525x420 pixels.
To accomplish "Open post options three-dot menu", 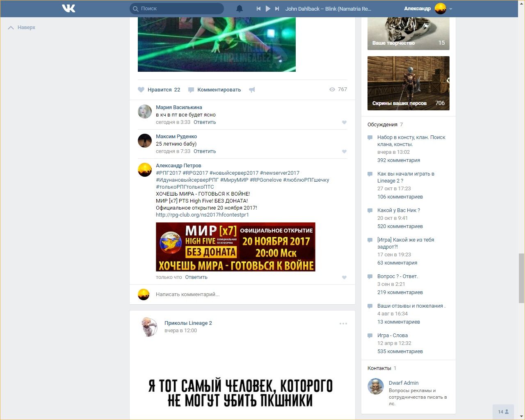I will pyautogui.click(x=343, y=324).
